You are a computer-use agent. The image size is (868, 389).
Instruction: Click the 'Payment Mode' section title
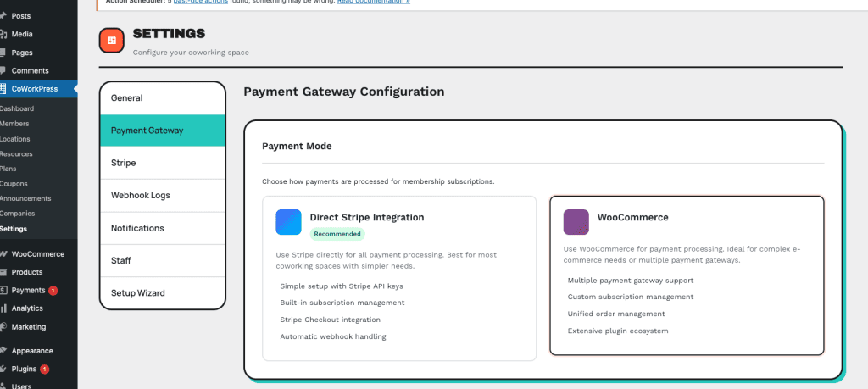point(297,147)
